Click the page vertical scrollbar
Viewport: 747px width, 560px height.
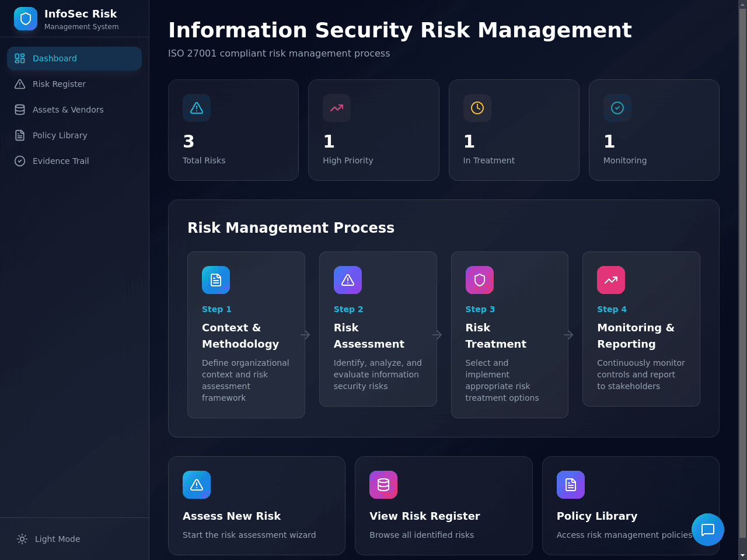point(742,274)
